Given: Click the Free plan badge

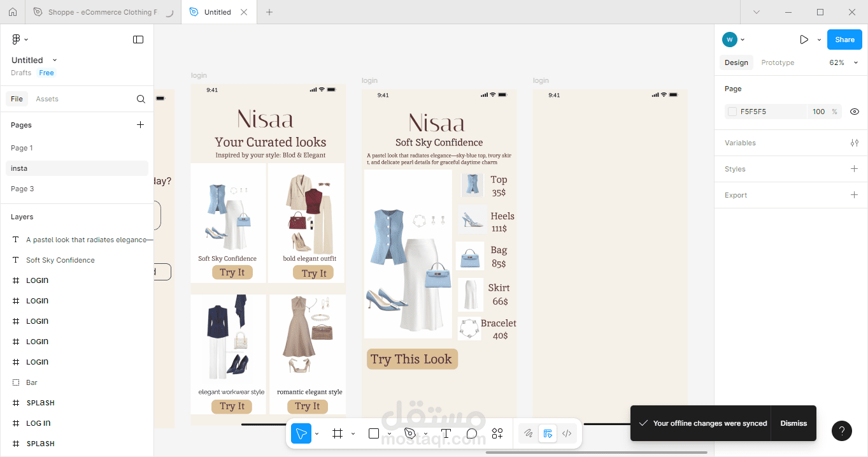Looking at the screenshot, I should [x=46, y=73].
